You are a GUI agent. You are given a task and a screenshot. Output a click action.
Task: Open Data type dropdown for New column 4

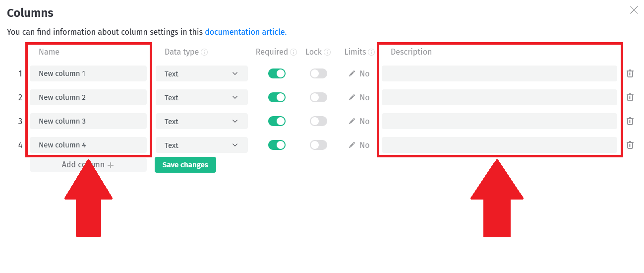(x=202, y=145)
